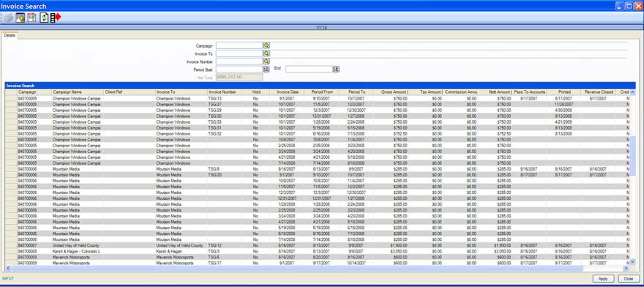The image size is (644, 287).
Task: Sort by the Commission Amount column header
Action: pos(460,92)
